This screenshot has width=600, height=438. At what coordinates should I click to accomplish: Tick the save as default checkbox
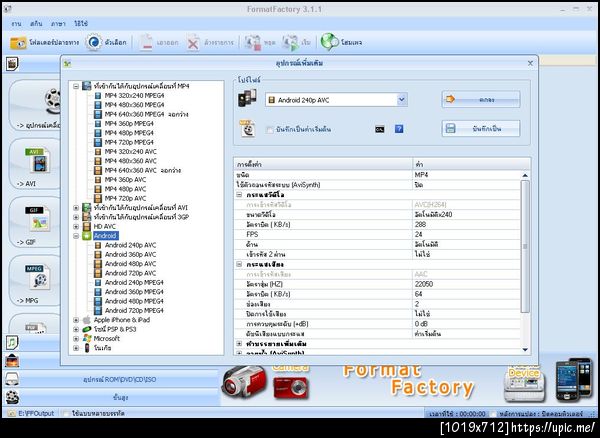click(x=269, y=130)
